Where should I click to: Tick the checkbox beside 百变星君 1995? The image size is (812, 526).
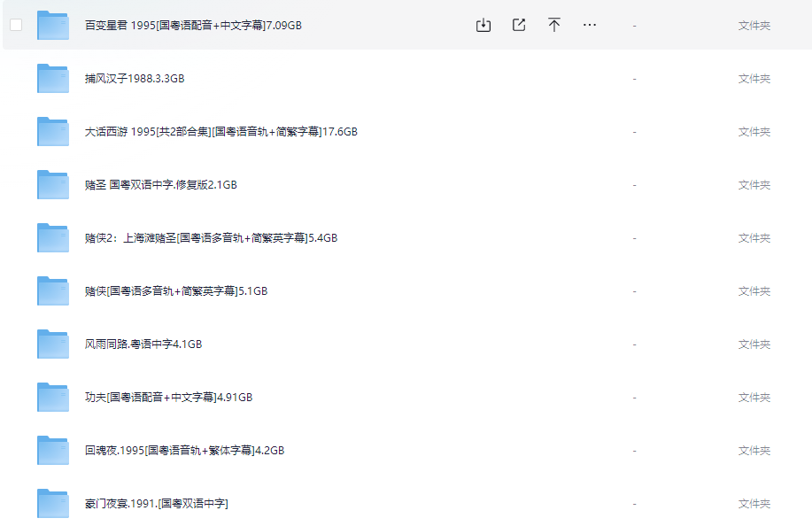click(16, 25)
